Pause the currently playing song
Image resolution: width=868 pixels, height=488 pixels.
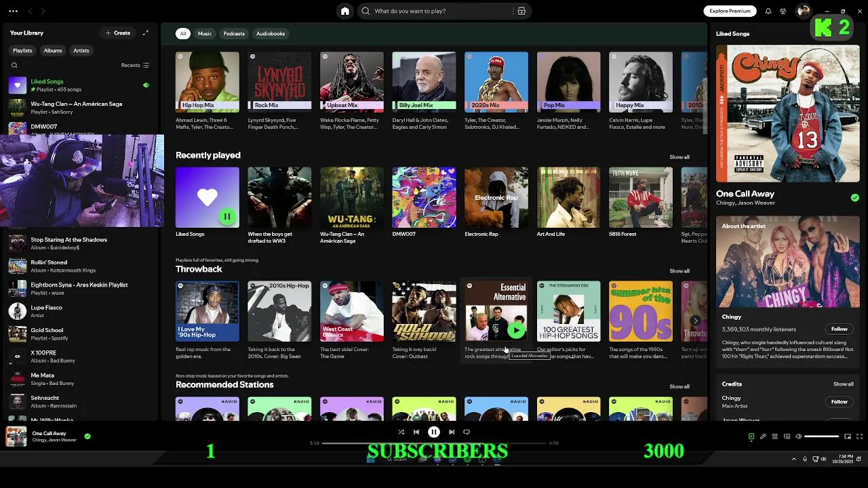[434, 432]
